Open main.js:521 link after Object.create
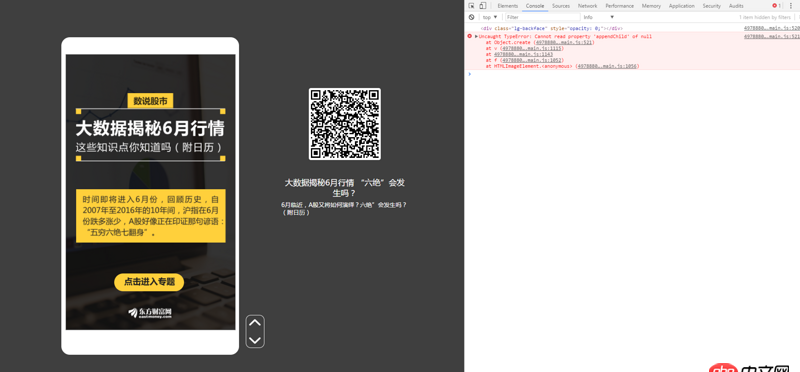800x372 pixels. click(x=563, y=42)
